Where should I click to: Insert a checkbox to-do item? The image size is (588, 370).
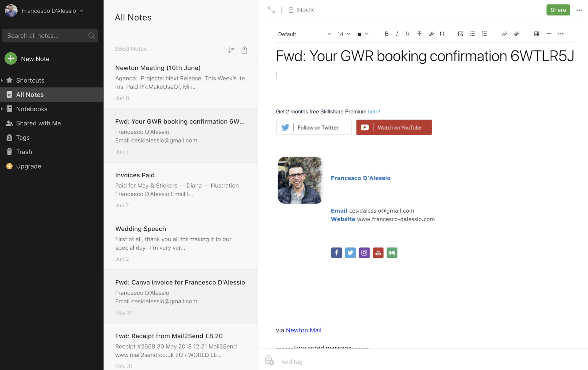pyautogui.click(x=461, y=34)
